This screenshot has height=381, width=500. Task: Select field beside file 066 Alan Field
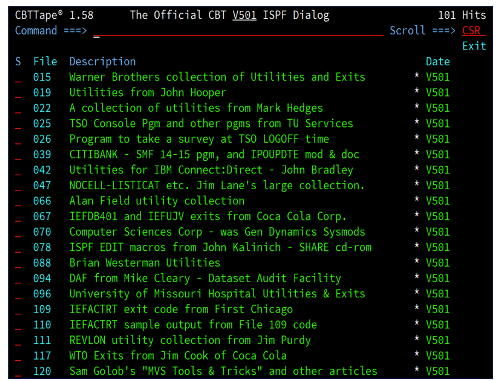point(18,201)
